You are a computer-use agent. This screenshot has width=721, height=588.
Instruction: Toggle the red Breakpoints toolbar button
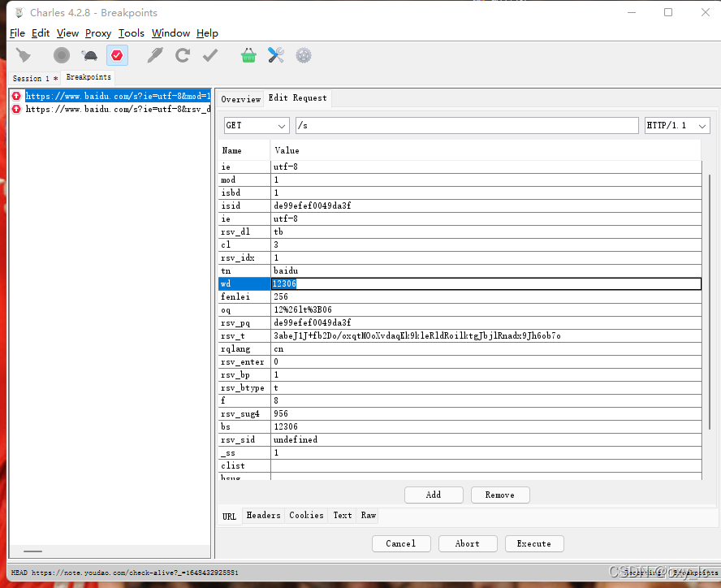[117, 56]
